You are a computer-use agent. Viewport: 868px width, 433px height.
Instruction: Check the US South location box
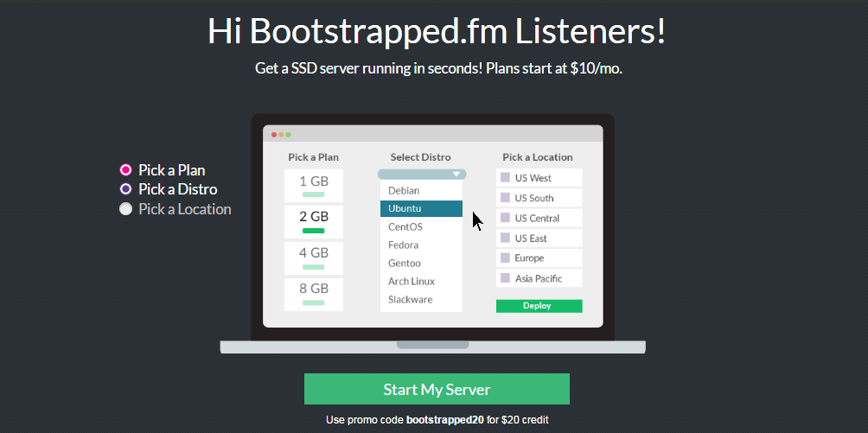pyautogui.click(x=505, y=198)
